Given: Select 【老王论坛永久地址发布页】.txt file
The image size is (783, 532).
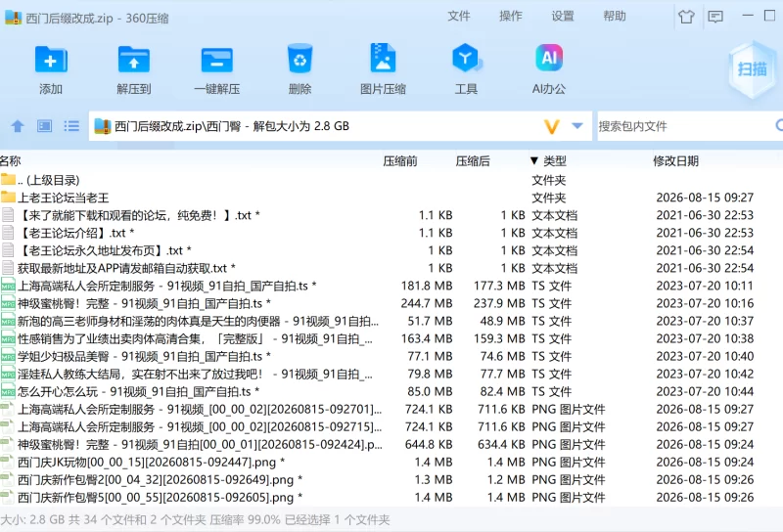Looking at the screenshot, I should pyautogui.click(x=391, y=250).
